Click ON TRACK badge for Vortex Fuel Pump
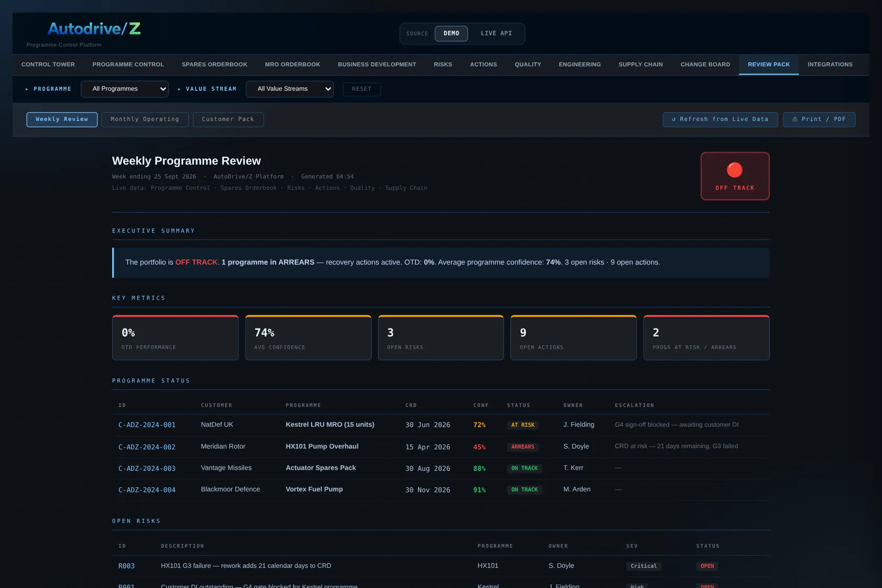Viewport: 882px width, 588px height. click(524, 490)
